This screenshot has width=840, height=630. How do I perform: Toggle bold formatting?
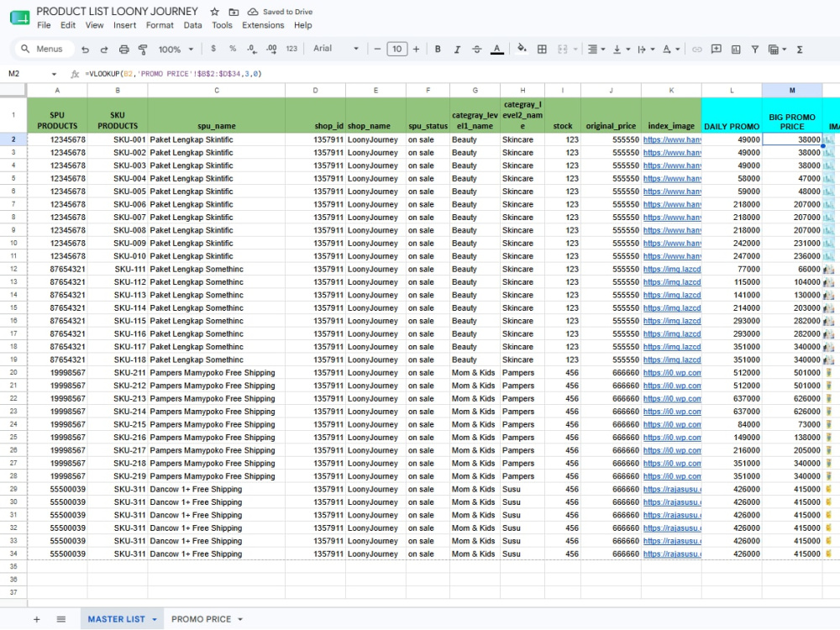tap(438, 50)
